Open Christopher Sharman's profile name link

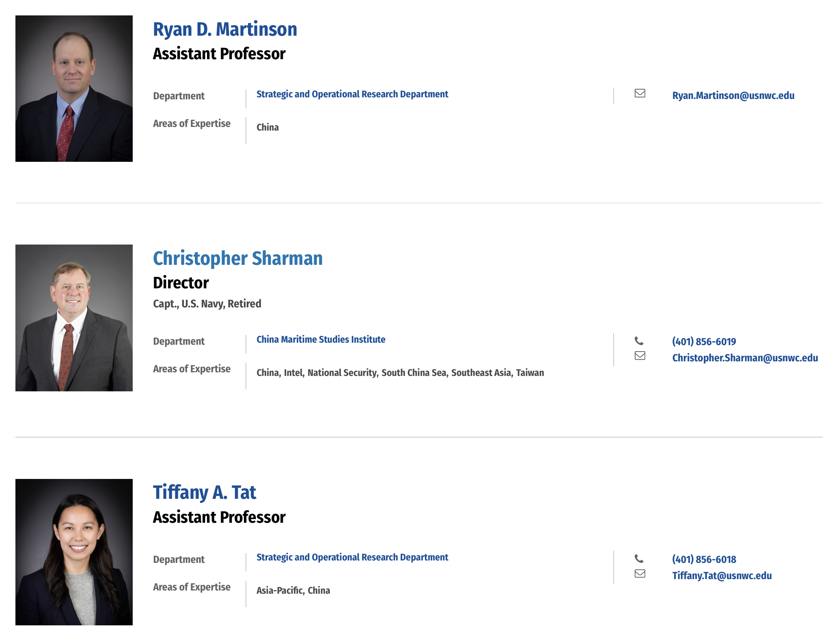click(238, 258)
